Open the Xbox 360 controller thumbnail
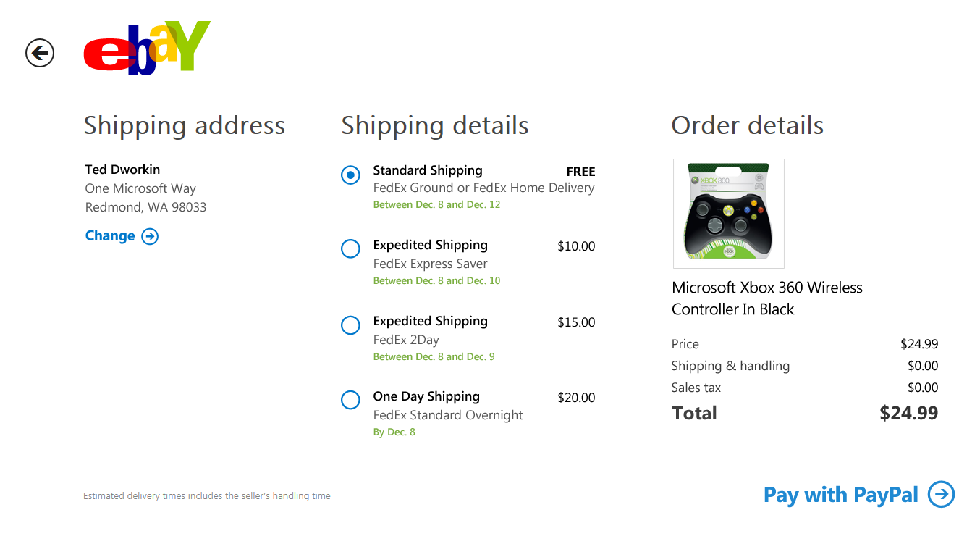The image size is (980, 544). point(728,214)
